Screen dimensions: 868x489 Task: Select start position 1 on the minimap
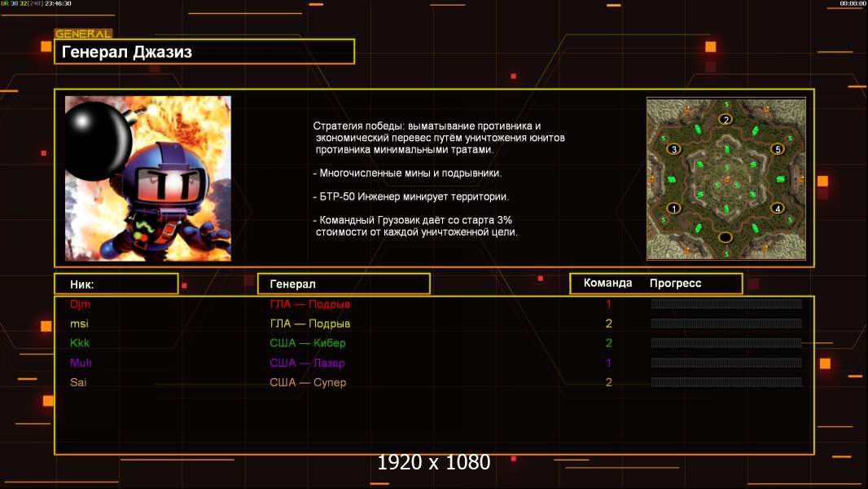coord(673,209)
